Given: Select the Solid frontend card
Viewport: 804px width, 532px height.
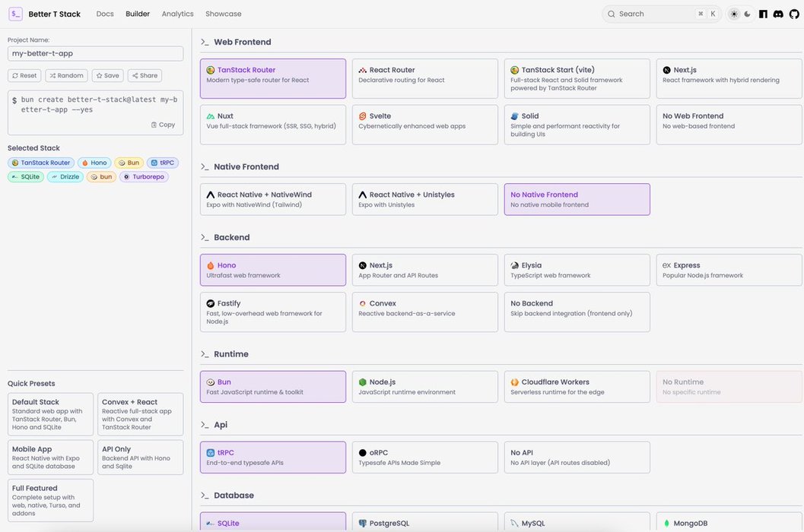Looking at the screenshot, I should 577,125.
